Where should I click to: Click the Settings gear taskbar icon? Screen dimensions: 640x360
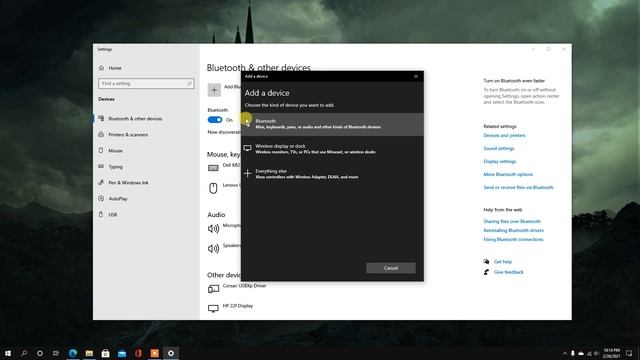(171, 353)
